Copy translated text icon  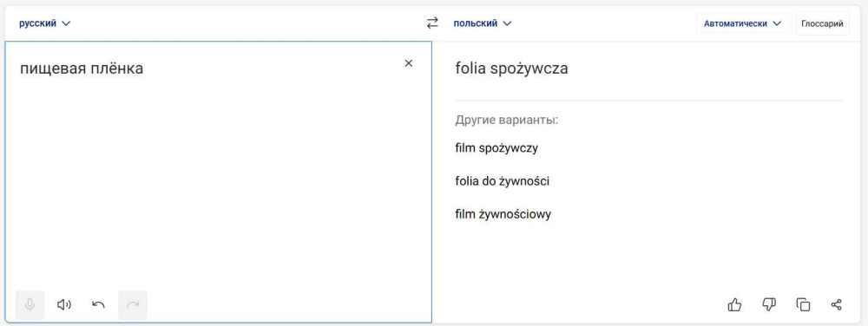point(803,304)
